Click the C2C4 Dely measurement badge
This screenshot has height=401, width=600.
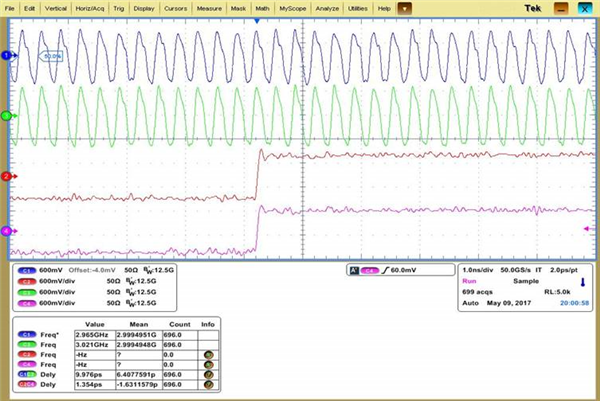coord(27,385)
